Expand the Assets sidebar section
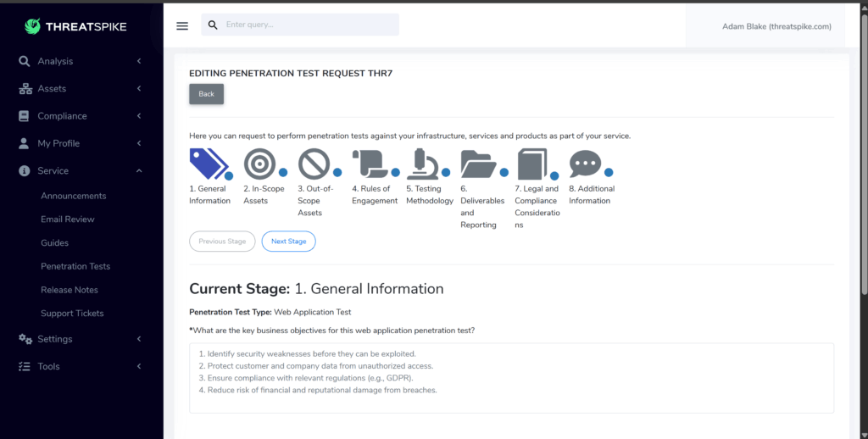The image size is (868, 439). [81, 88]
